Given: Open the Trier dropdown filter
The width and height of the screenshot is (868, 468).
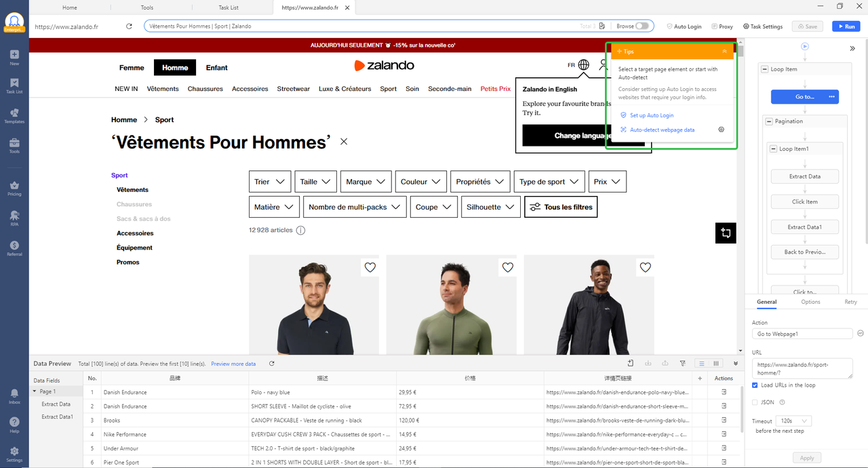Looking at the screenshot, I should [x=270, y=182].
